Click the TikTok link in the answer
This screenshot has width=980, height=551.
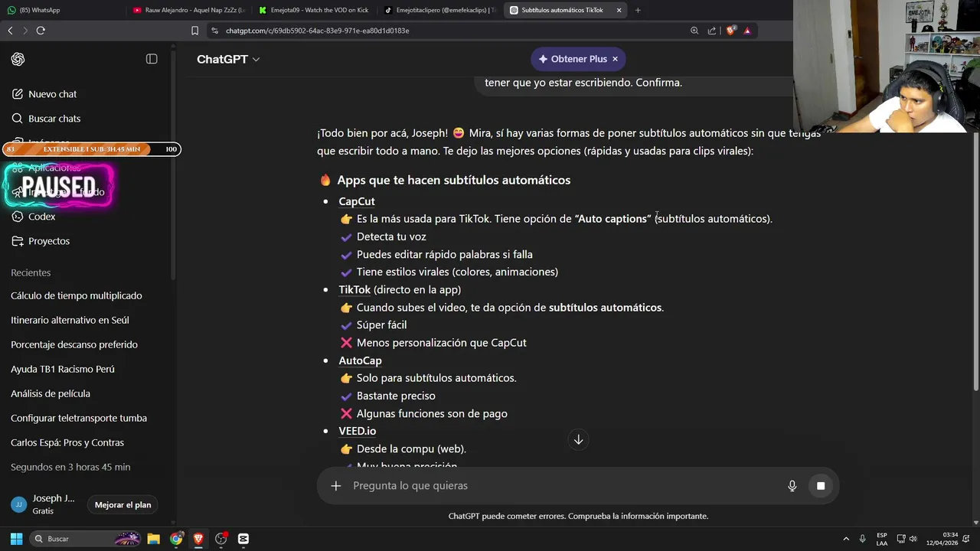click(354, 289)
